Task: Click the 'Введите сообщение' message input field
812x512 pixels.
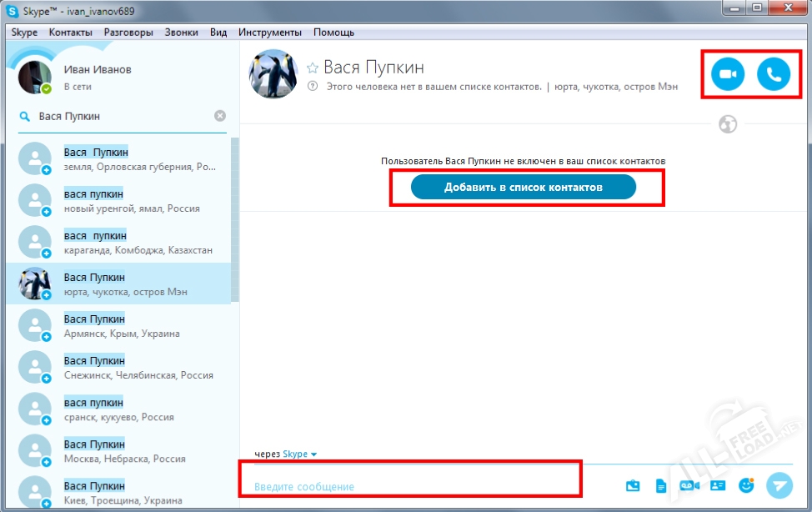Action: 409,486
